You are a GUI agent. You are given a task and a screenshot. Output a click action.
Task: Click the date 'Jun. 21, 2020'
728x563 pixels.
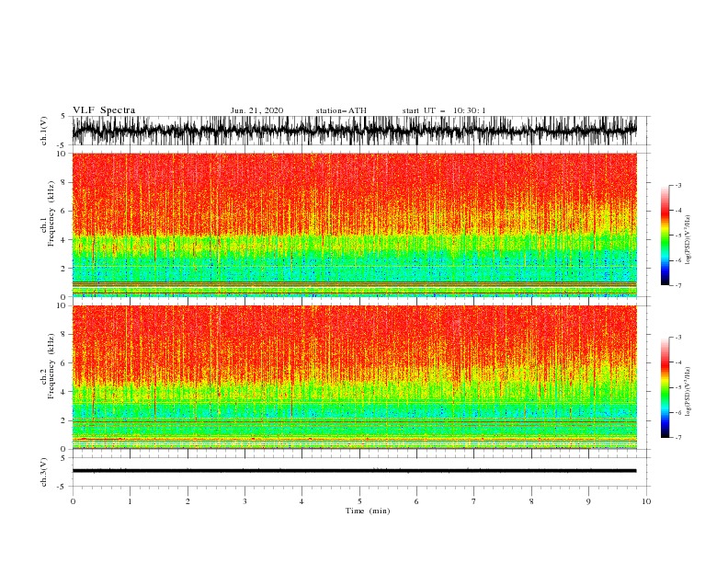click(256, 110)
